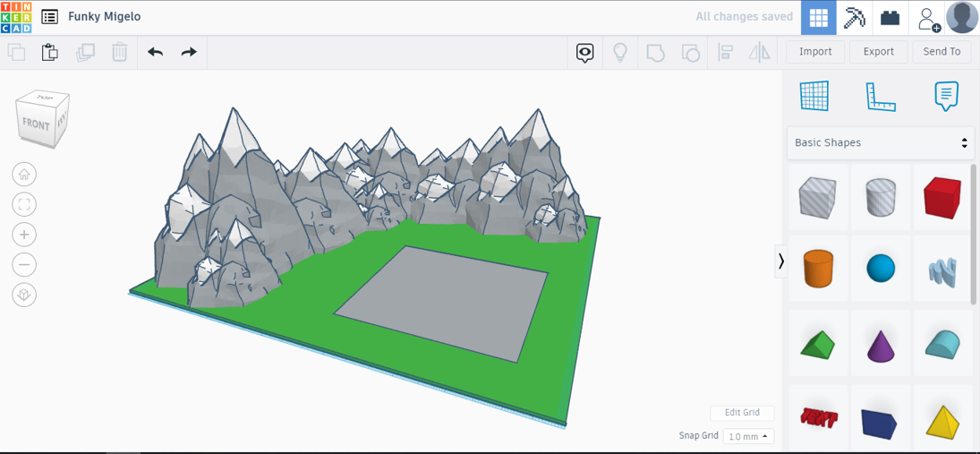Select the red Box shape
Screen dimensions: 980x454
tap(942, 197)
